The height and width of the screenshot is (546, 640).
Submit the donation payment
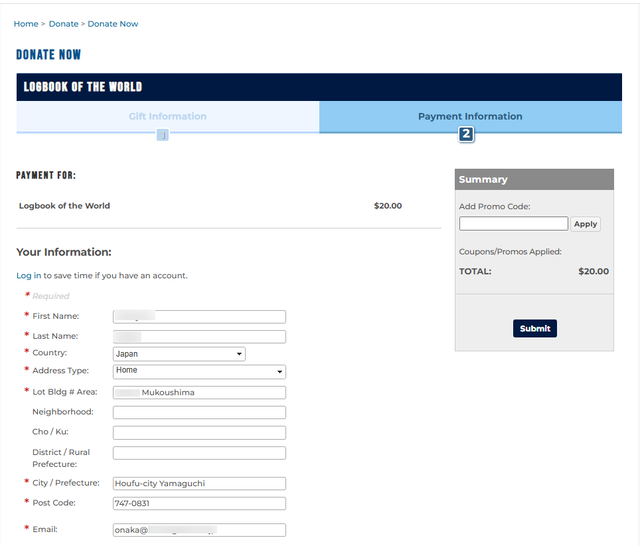tap(535, 328)
